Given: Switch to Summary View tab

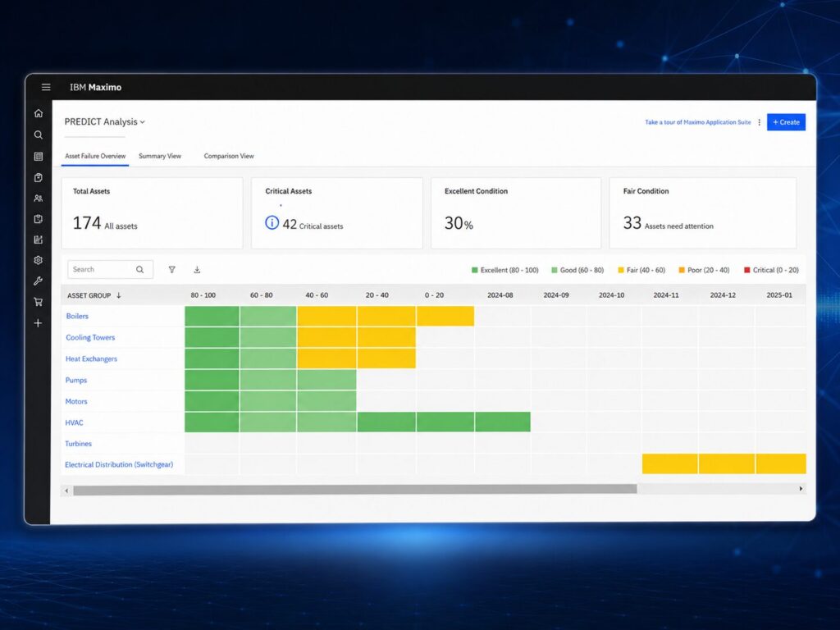Looking at the screenshot, I should click(160, 156).
